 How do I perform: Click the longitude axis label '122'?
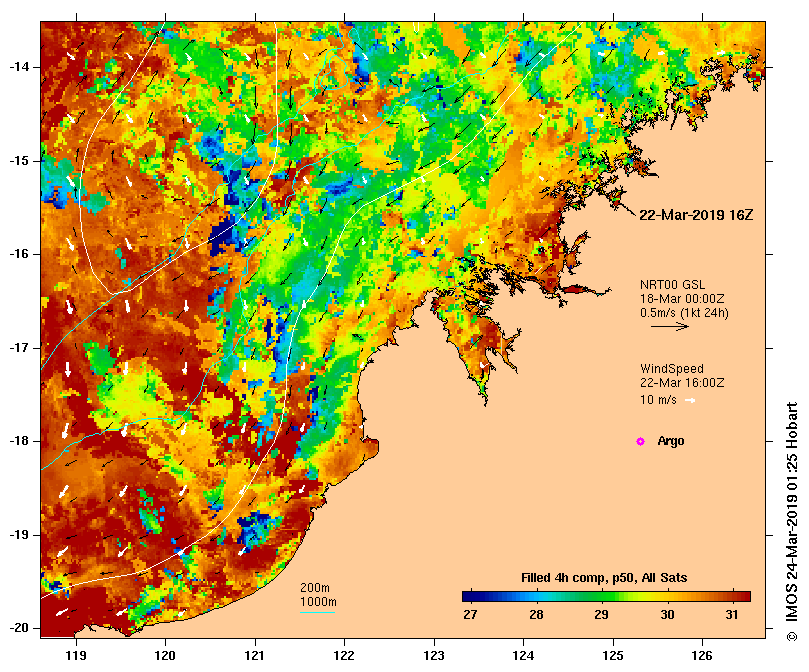[x=344, y=656]
